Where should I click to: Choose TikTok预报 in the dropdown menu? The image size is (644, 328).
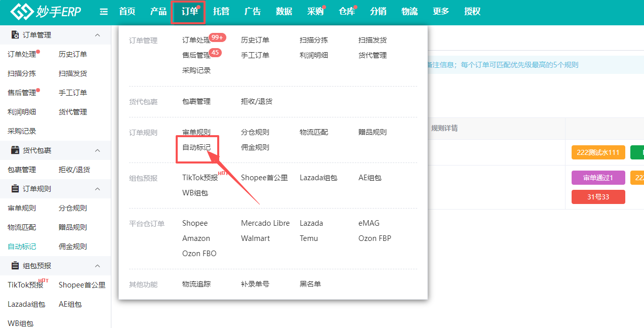200,178
